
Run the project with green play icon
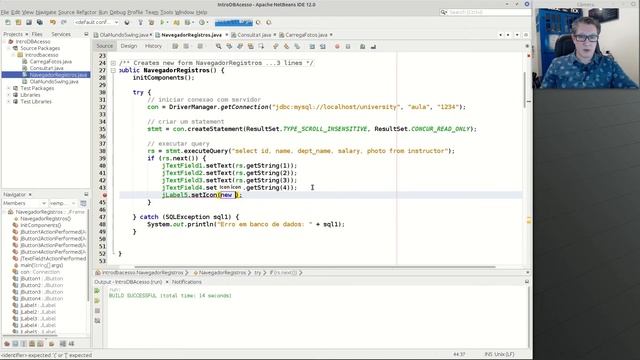(x=162, y=22)
